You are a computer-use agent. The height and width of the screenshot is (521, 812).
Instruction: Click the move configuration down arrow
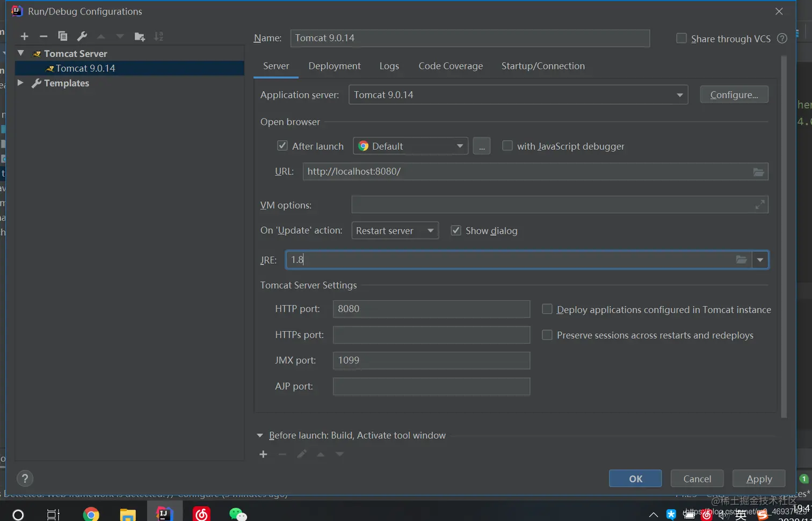tap(120, 37)
